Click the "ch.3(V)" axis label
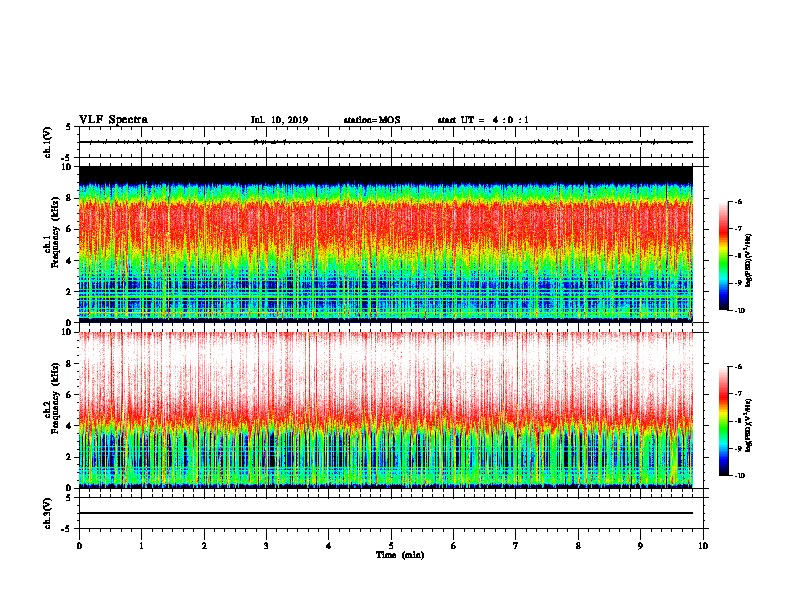792x612 pixels. [x=48, y=513]
